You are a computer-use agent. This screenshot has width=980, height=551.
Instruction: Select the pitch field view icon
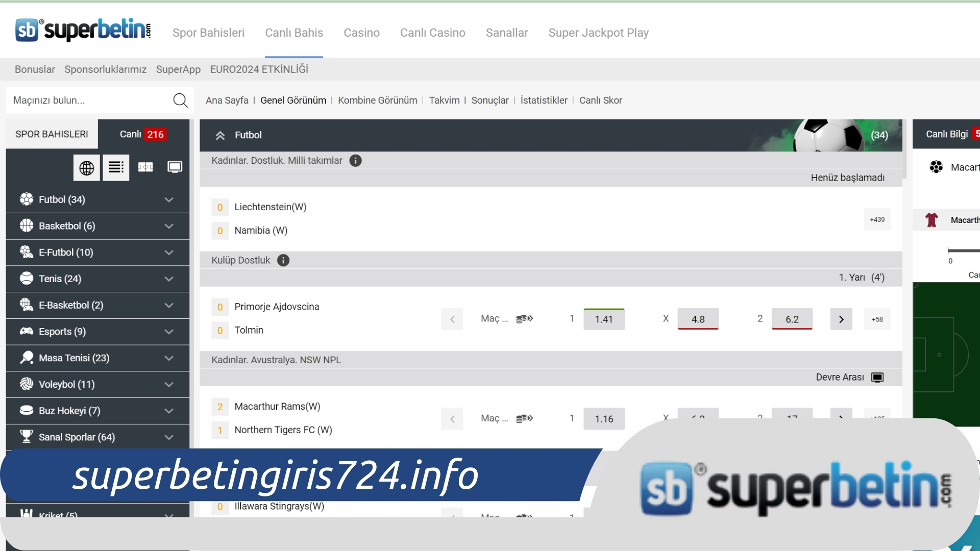pyautogui.click(x=145, y=167)
